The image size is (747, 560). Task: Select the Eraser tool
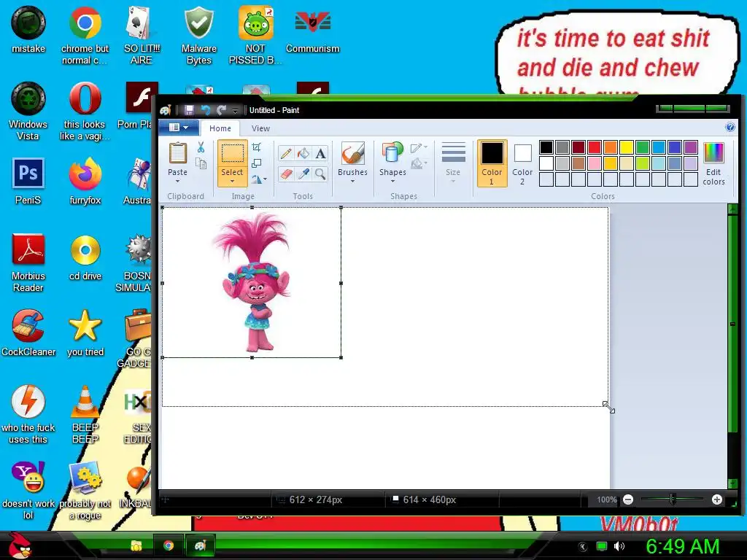point(286,174)
